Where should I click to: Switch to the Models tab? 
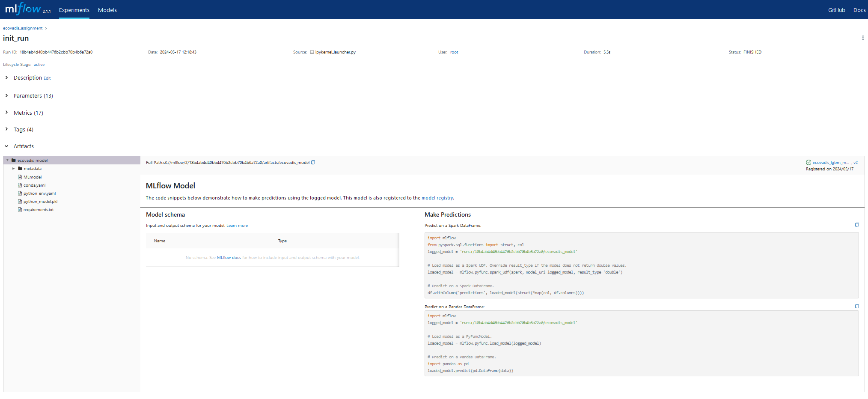click(x=107, y=10)
